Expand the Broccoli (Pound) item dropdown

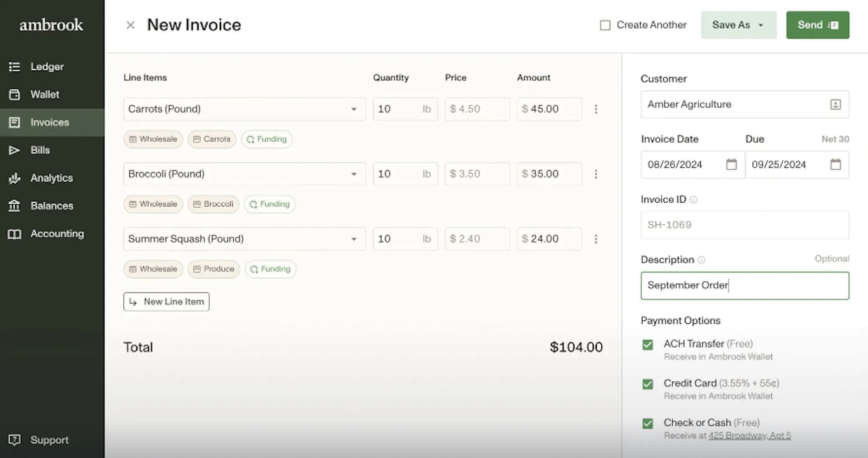(354, 174)
